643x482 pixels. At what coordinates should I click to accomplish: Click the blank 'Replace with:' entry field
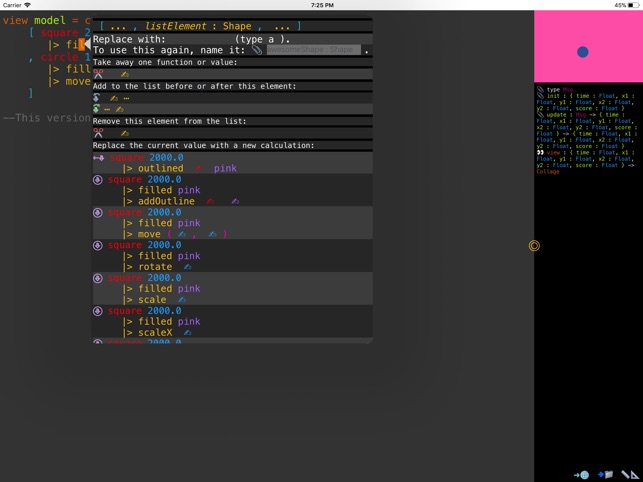click(200, 39)
